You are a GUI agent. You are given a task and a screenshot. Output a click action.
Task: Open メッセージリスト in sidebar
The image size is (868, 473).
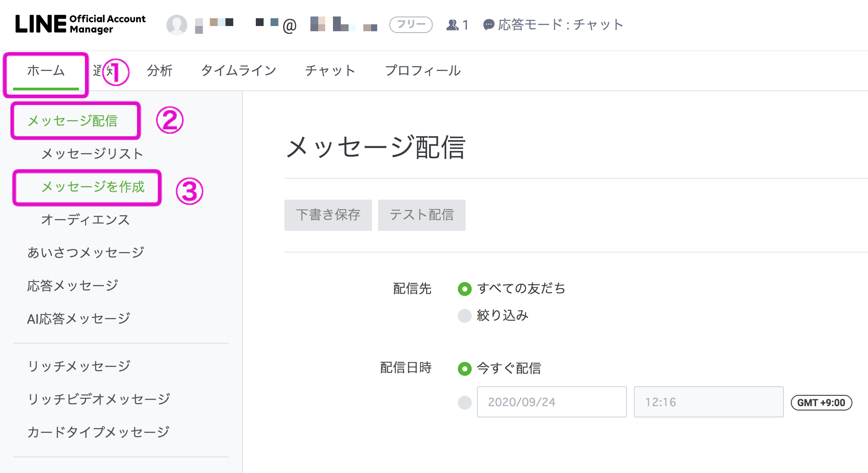pos(92,154)
